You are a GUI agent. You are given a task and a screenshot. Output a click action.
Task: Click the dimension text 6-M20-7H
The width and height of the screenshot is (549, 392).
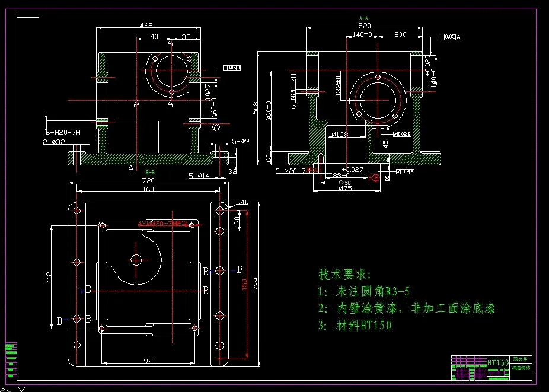tap(292, 90)
